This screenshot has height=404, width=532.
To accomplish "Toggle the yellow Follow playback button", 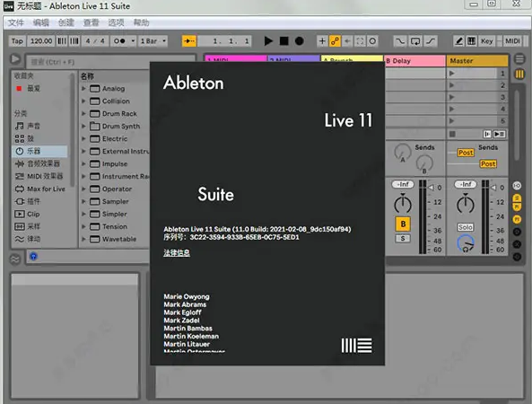I will coord(189,41).
